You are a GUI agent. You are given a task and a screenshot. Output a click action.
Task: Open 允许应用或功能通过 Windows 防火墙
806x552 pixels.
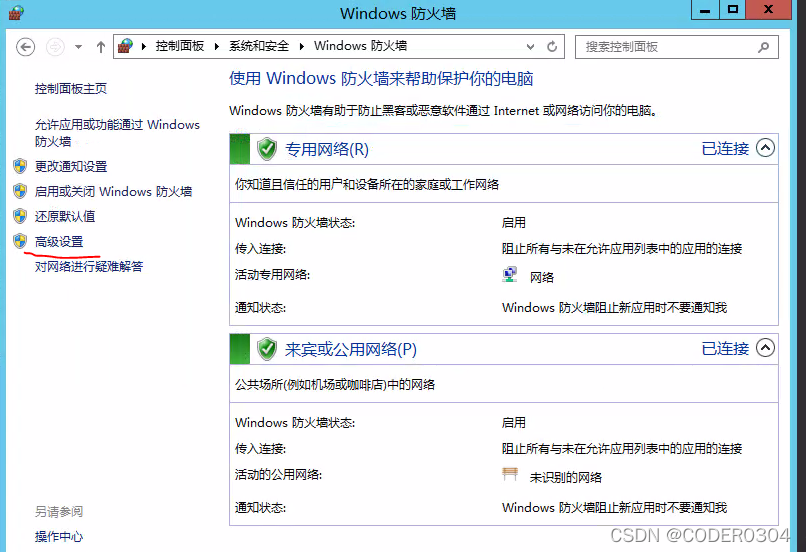point(117,133)
